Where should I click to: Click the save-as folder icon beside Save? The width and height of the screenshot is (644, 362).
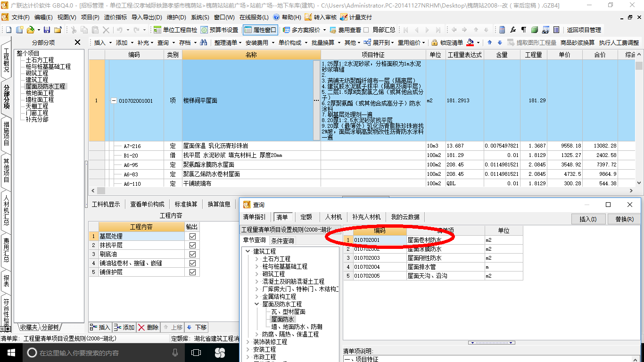[x=58, y=30]
